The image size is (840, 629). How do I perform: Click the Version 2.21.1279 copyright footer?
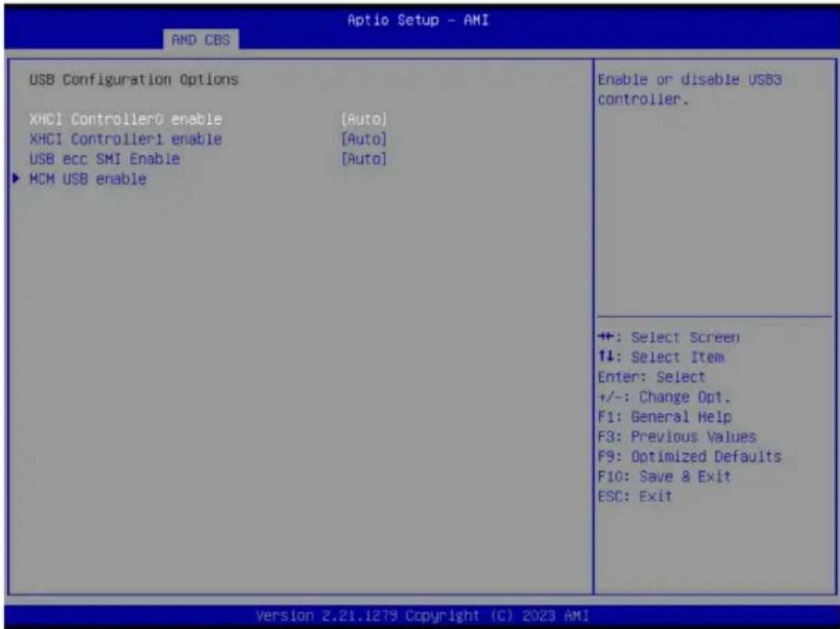[422, 615]
